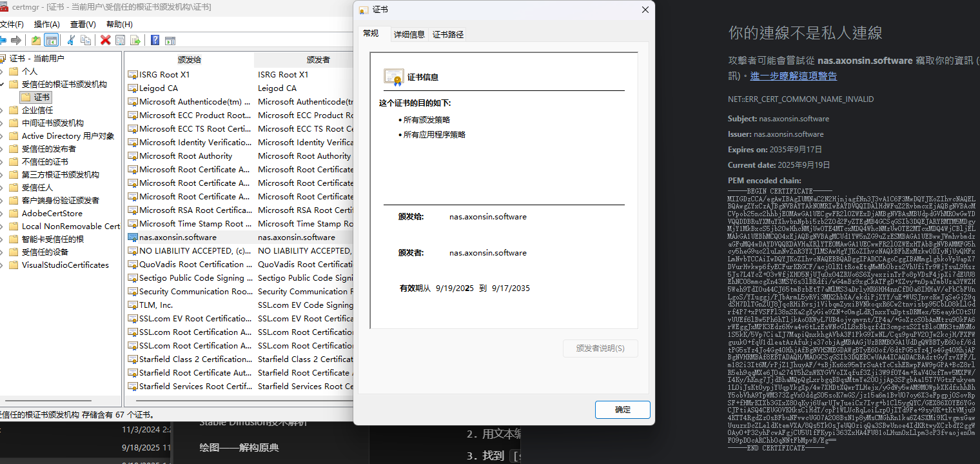Image resolution: width=980 pixels, height=464 pixels.
Task: Switch to the 详细信息 tab
Action: tap(409, 35)
